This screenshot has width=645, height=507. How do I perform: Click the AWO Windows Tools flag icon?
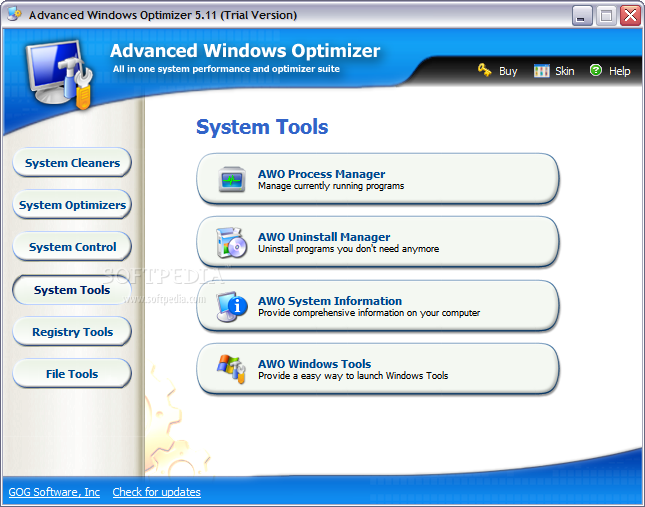[x=232, y=369]
